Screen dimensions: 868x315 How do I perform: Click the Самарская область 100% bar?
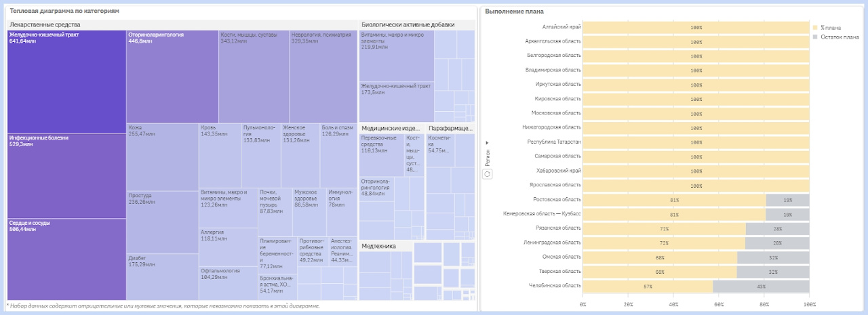pyautogui.click(x=696, y=156)
